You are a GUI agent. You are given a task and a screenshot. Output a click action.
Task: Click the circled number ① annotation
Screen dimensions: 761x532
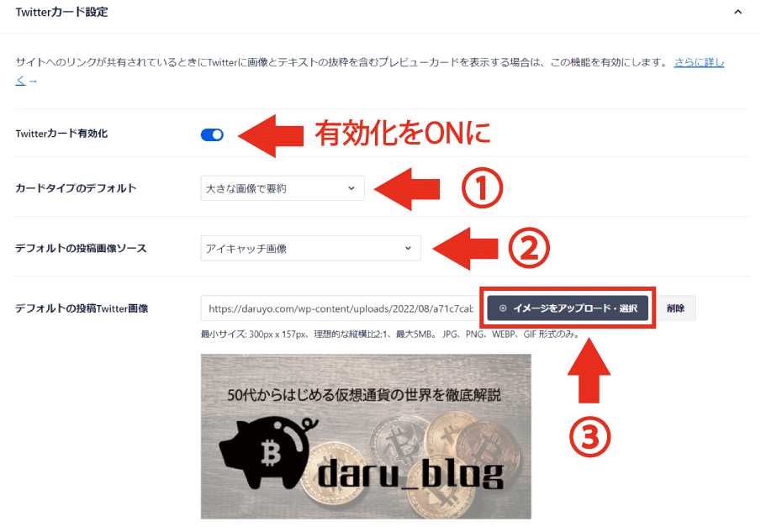[482, 188]
